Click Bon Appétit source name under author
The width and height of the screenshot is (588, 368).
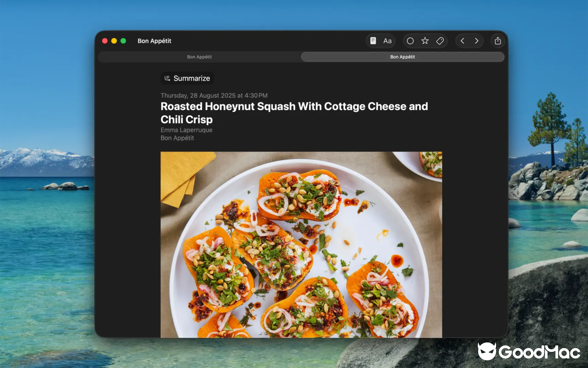pos(177,138)
